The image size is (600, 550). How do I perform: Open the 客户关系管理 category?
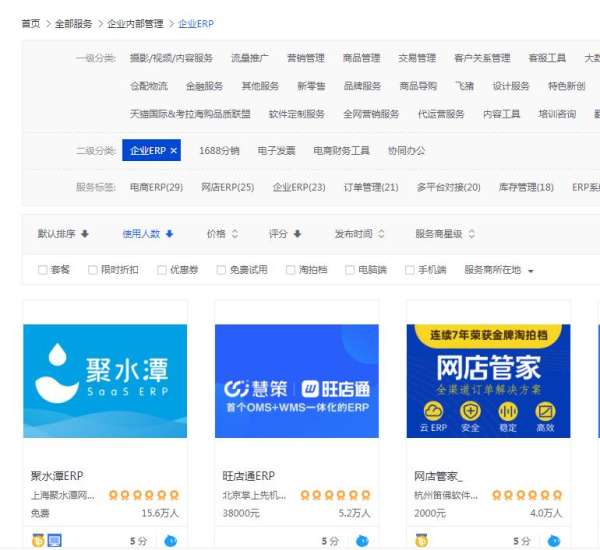[x=482, y=58]
